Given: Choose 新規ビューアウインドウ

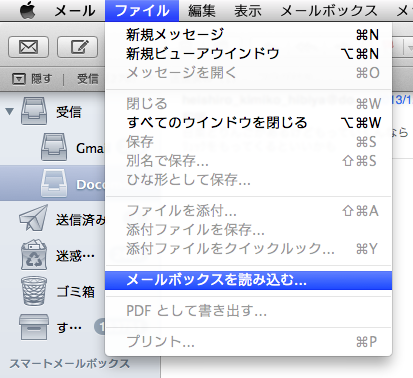Looking at the screenshot, I should pos(248,53).
